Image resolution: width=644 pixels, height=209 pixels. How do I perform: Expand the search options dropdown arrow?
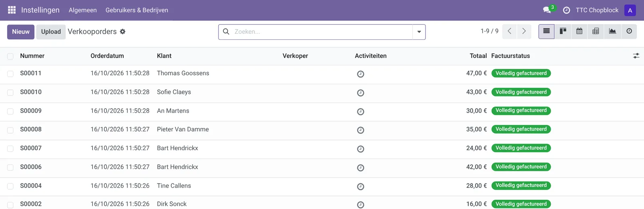[x=419, y=32]
